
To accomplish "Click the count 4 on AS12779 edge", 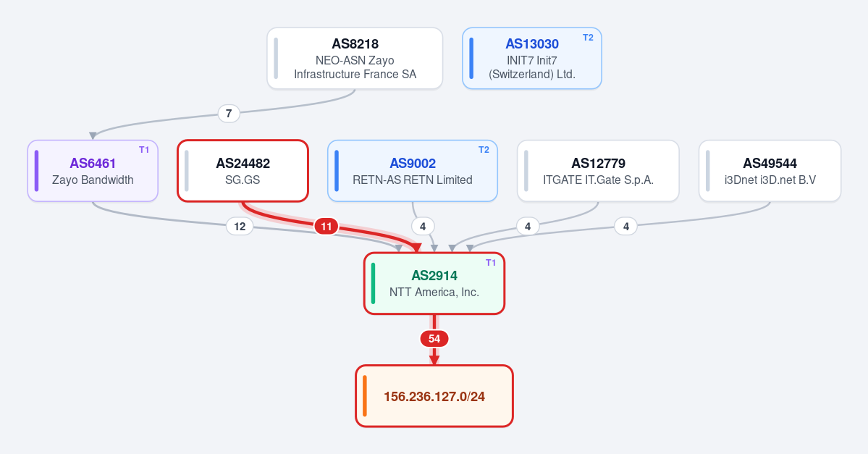I will [x=528, y=227].
